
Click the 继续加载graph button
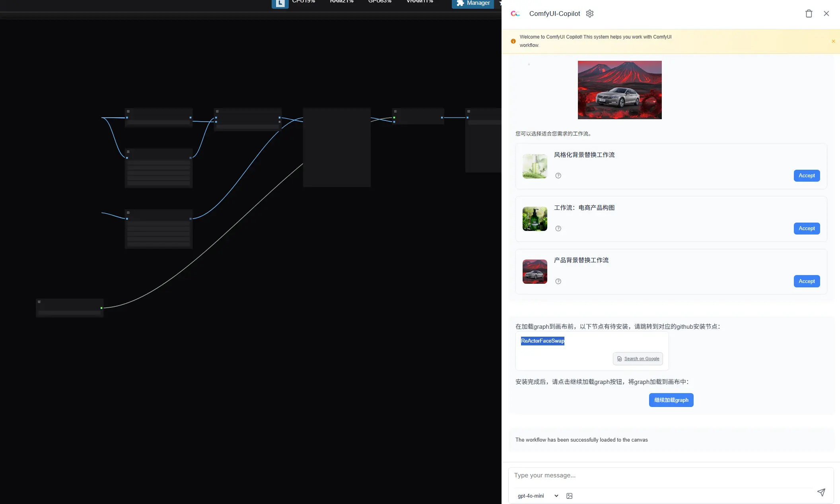pyautogui.click(x=671, y=400)
